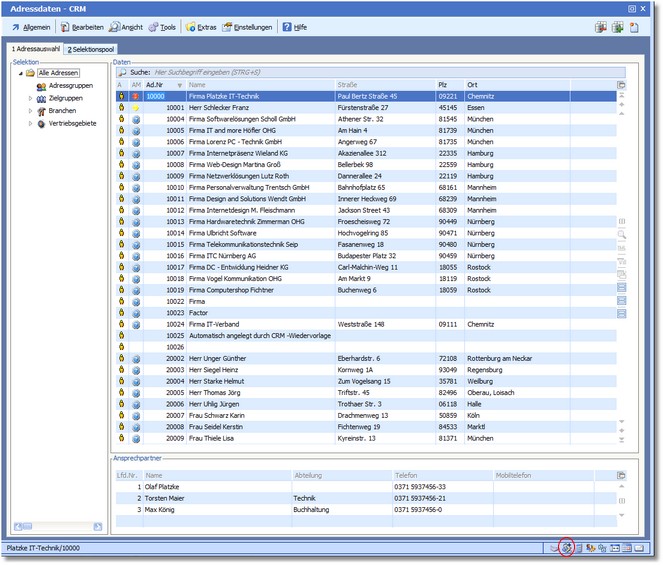Select row Firma Ulbricht Software
The width and height of the screenshot is (663, 565).
pyautogui.click(x=222, y=233)
